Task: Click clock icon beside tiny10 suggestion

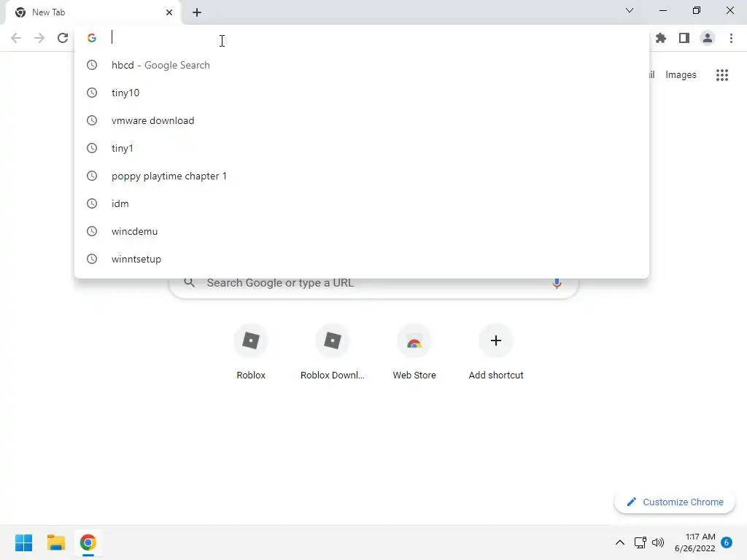Action: coord(92,93)
